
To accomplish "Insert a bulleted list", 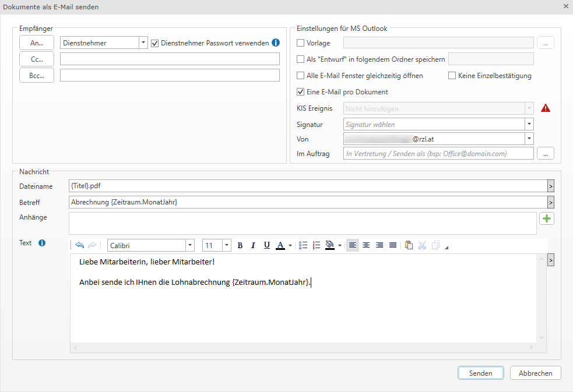I will (303, 246).
